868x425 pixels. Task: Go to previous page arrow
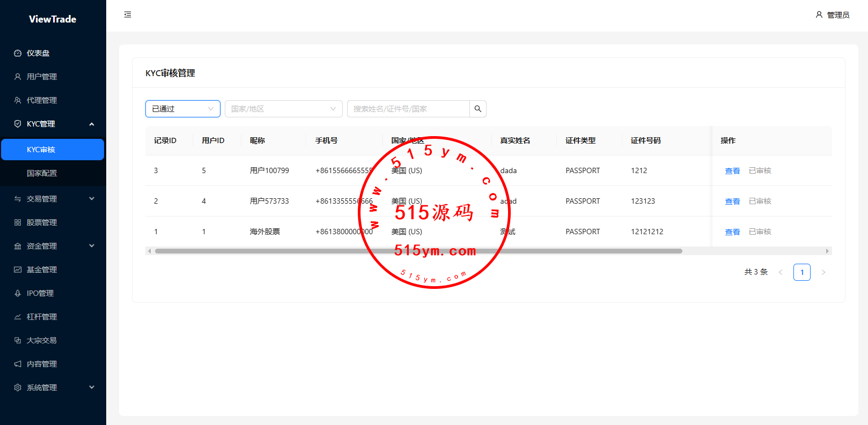[781, 272]
